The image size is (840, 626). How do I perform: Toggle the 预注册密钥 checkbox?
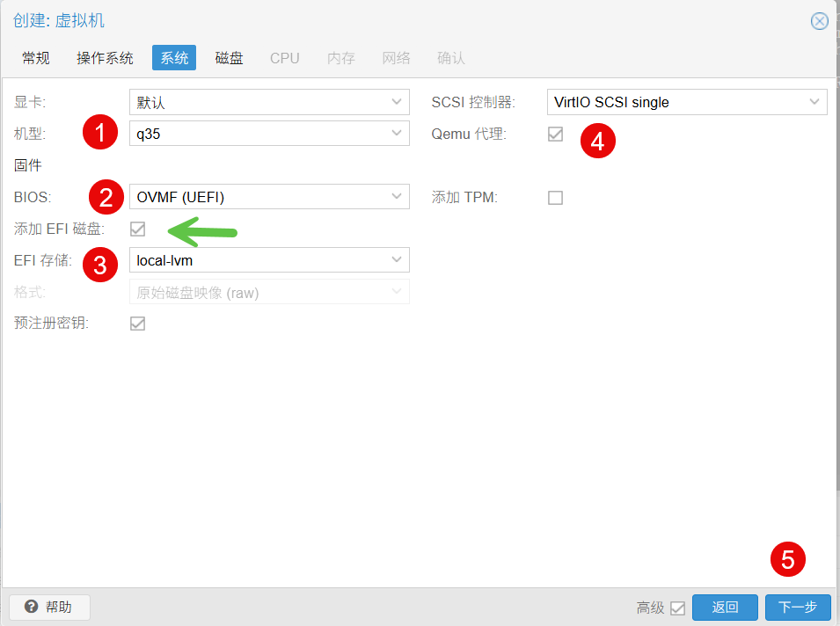click(138, 324)
